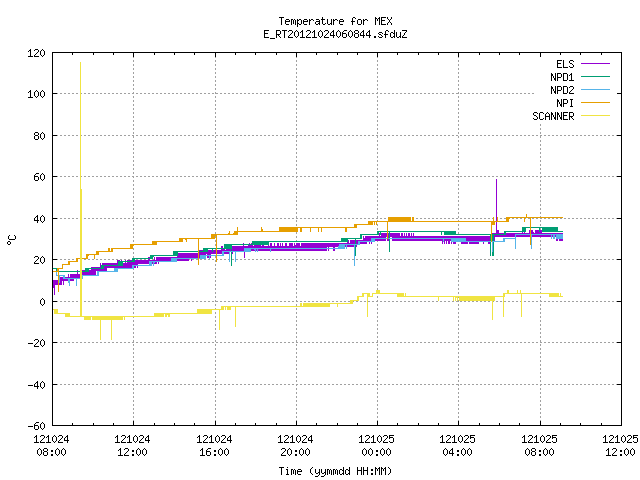Click the y-axis label 40

(39, 219)
